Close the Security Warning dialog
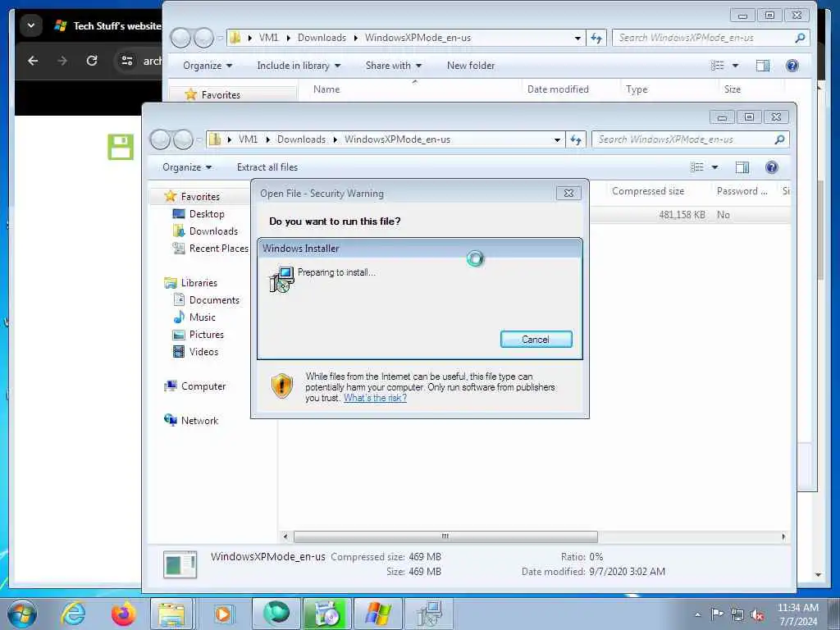Screen dimensions: 840x630 tap(568, 193)
